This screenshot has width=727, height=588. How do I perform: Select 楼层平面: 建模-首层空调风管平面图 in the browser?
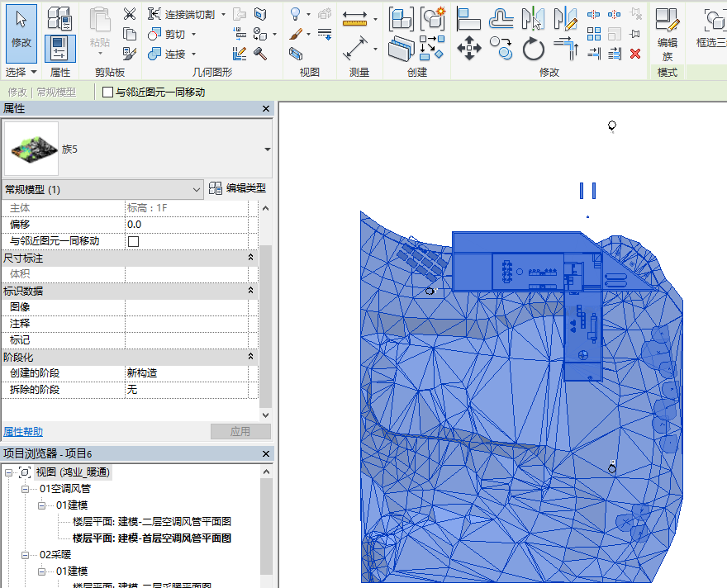pyautogui.click(x=152, y=538)
